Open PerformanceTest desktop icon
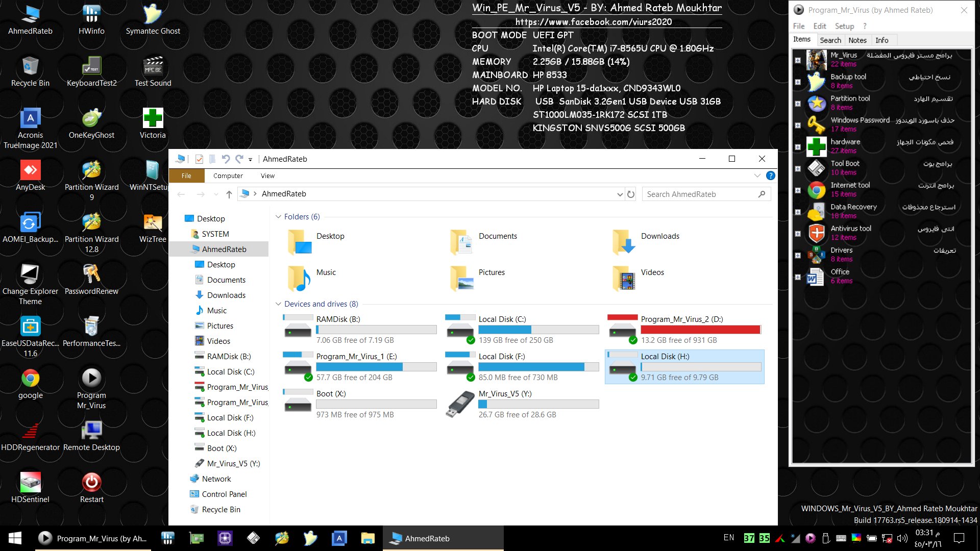Screen dimensions: 980x551 (91, 332)
